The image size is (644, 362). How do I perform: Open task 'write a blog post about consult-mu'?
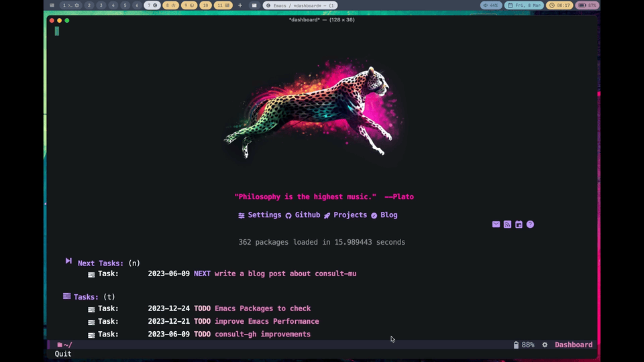[x=286, y=274]
